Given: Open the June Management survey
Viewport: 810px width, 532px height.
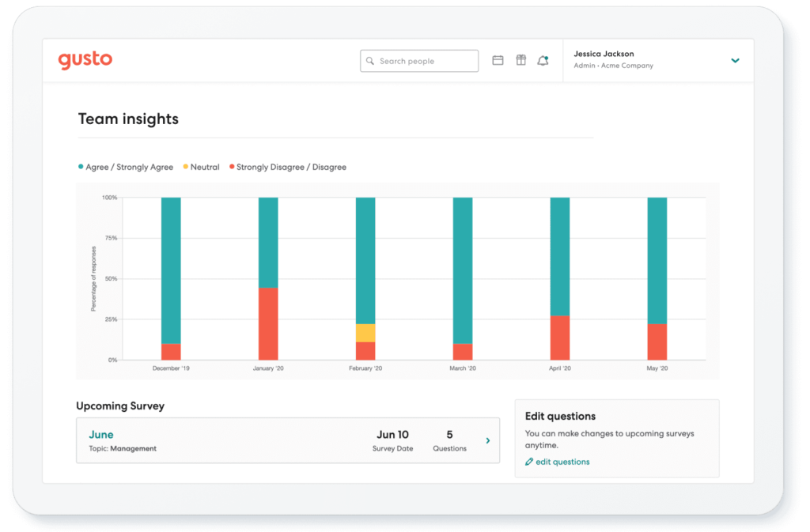Looking at the screenshot, I should click(x=101, y=434).
